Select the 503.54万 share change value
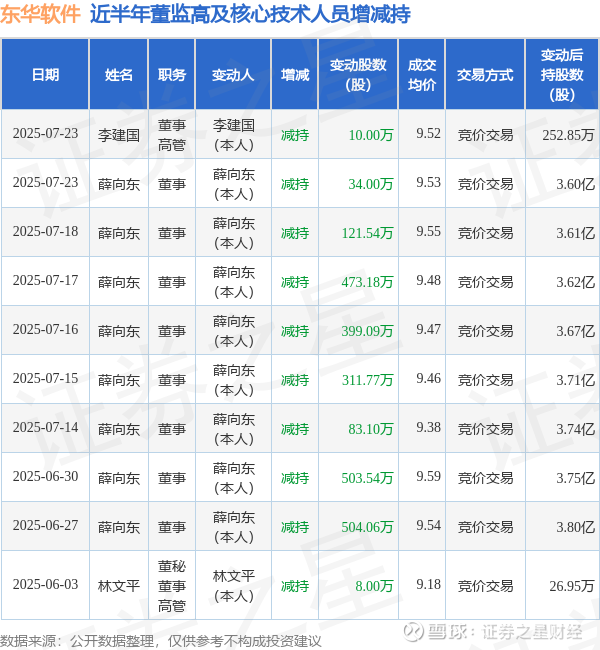600x650 pixels. click(x=367, y=478)
